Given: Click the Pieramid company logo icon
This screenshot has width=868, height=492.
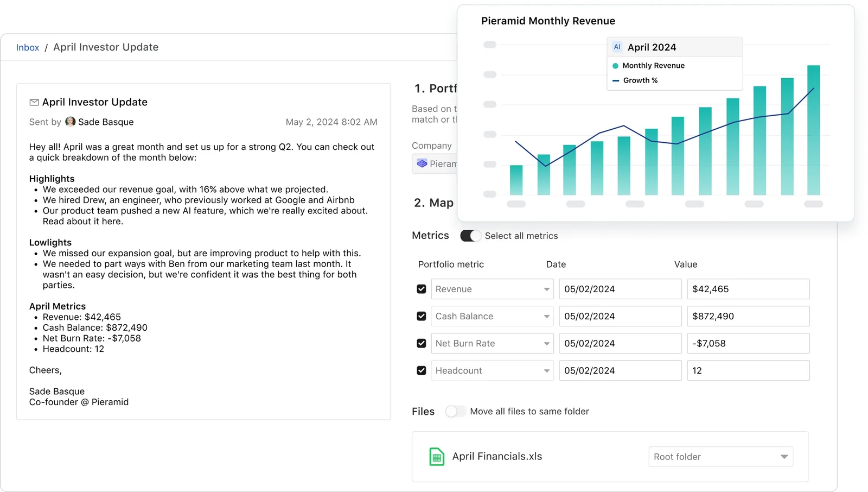Looking at the screenshot, I should click(422, 163).
